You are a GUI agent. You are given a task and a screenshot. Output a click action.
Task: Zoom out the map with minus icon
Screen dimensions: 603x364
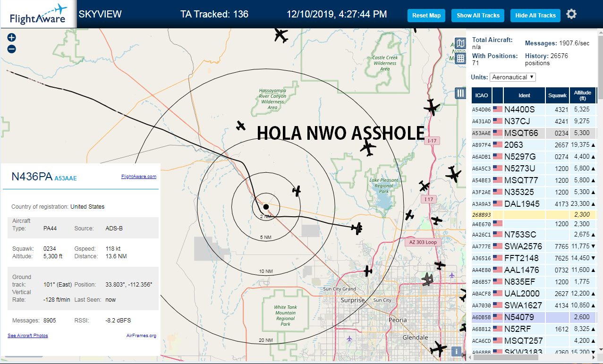pyautogui.click(x=12, y=49)
